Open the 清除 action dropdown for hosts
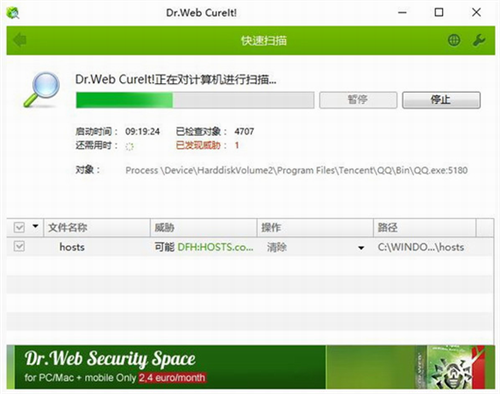This screenshot has height=394, width=500. click(x=361, y=248)
